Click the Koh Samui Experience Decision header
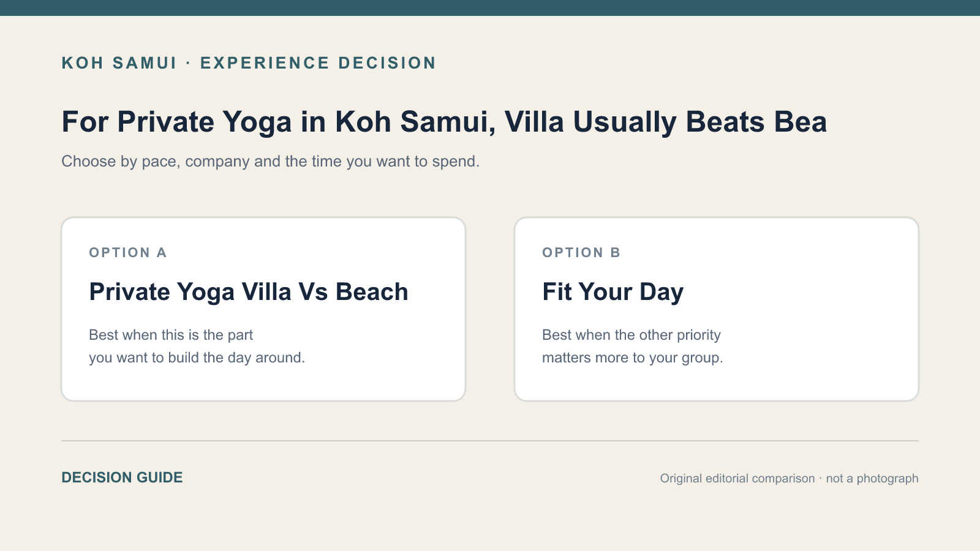Screen dimensions: 980x551 click(249, 63)
